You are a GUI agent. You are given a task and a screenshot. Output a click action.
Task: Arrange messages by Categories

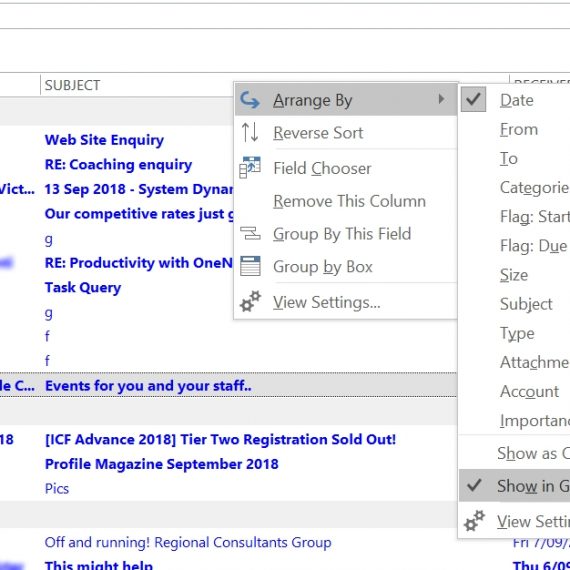tap(514, 187)
